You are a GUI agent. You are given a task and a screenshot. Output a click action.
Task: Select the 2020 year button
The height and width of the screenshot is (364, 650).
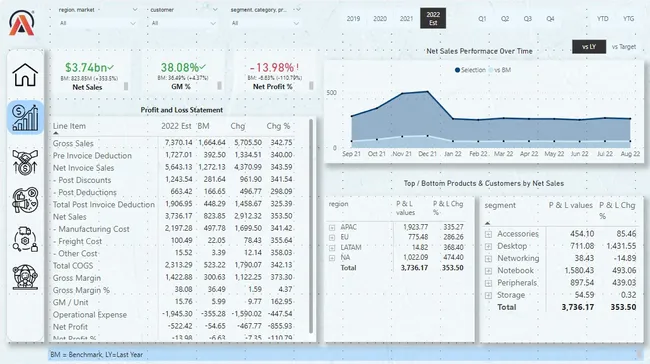click(380, 19)
